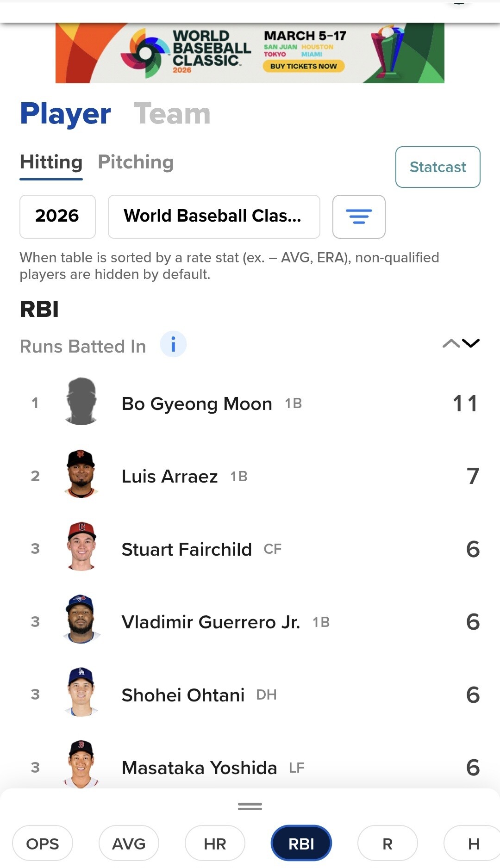This screenshot has width=500, height=868.
Task: Tap the Runs Batted In info icon
Action: [173, 345]
